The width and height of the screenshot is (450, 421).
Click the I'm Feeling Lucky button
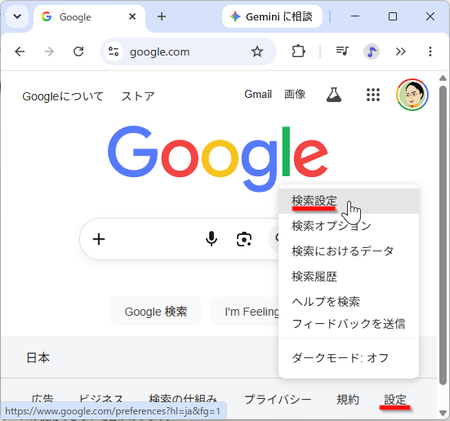(245, 311)
